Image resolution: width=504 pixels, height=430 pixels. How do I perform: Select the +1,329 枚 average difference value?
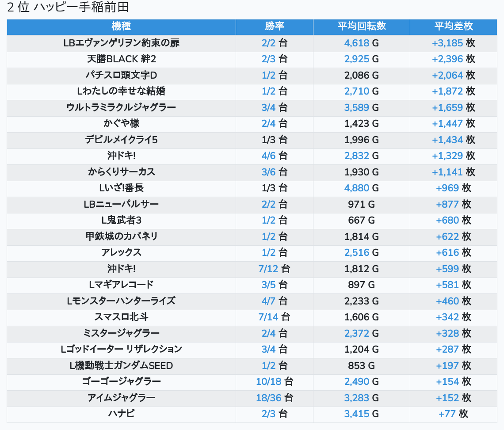coord(454,156)
